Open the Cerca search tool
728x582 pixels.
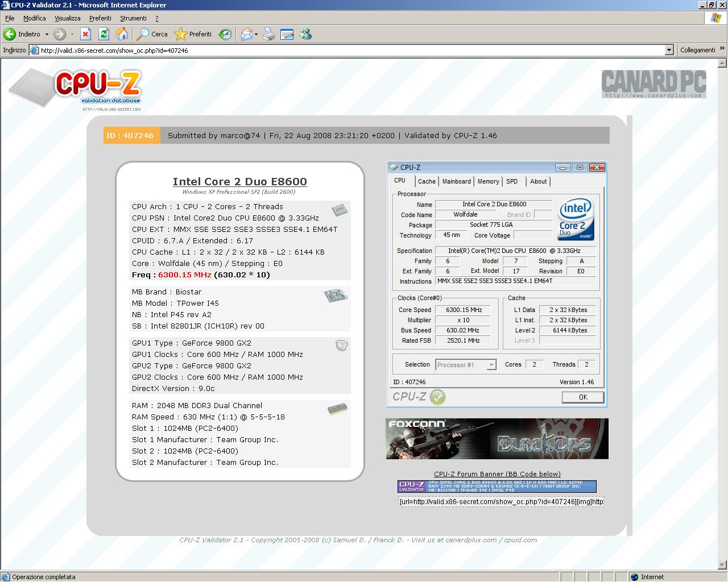click(152, 34)
